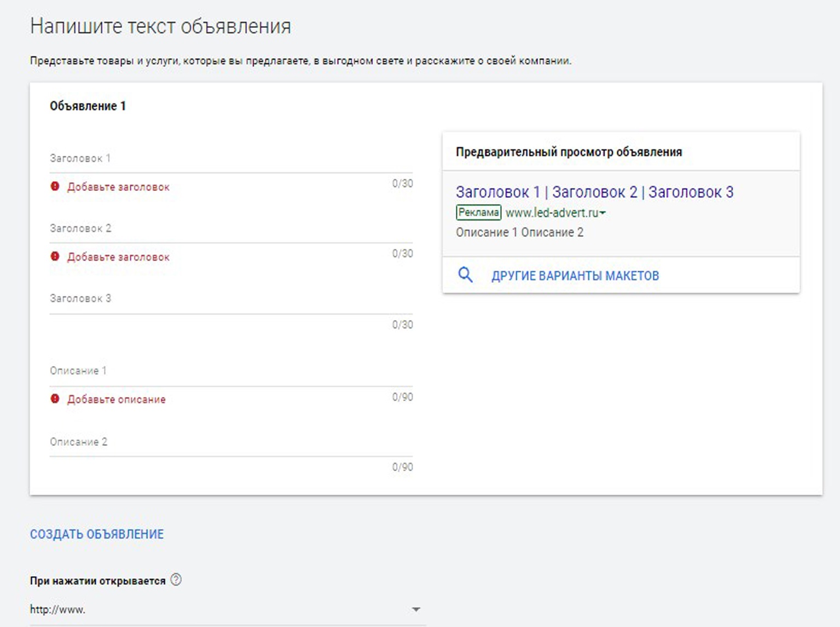Click the www.led-advert.ru URL in preview
This screenshot has height=627, width=840.
pyautogui.click(x=552, y=213)
